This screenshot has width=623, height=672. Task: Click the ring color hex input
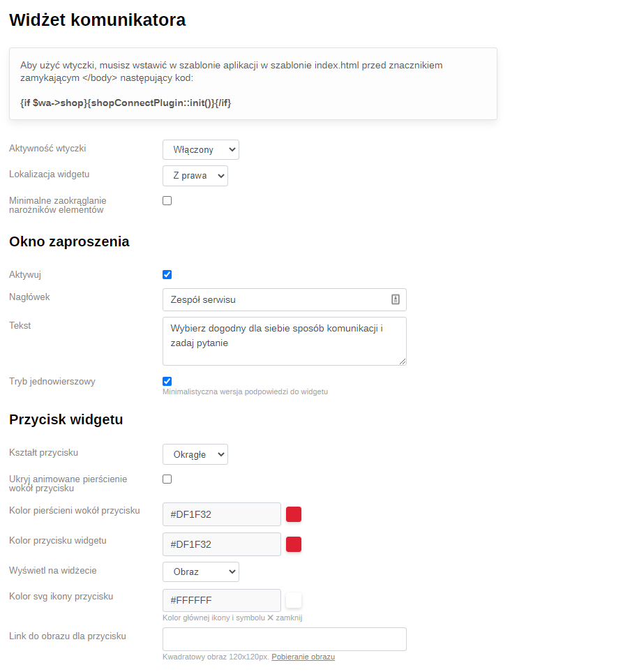221,514
